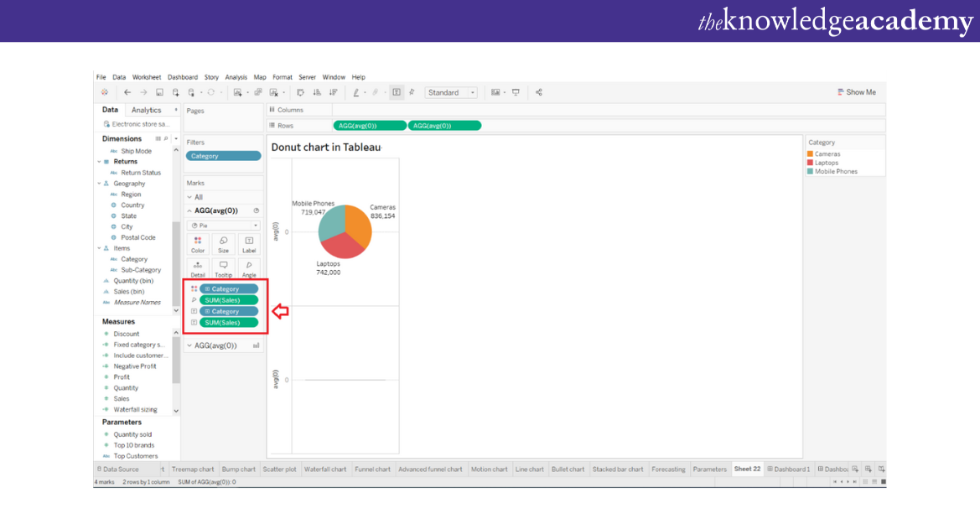This screenshot has height=519, width=980.
Task: Click the Share icon in toolbar
Action: pos(538,92)
